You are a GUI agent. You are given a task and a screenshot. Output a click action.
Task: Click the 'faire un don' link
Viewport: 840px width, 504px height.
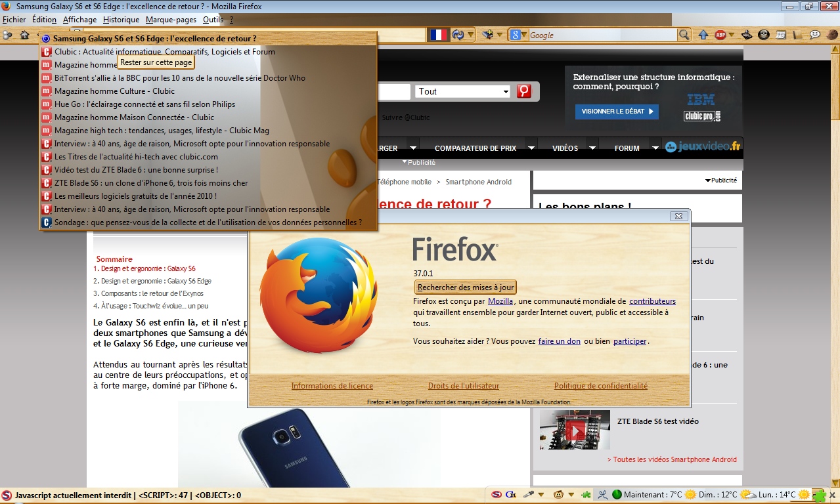[x=560, y=341]
